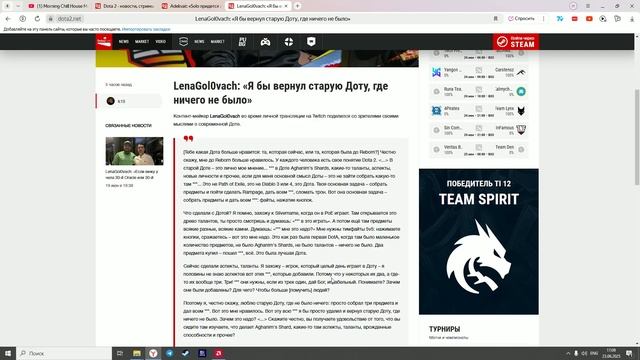Bookmark this page via the bookmark icon

[496, 19]
